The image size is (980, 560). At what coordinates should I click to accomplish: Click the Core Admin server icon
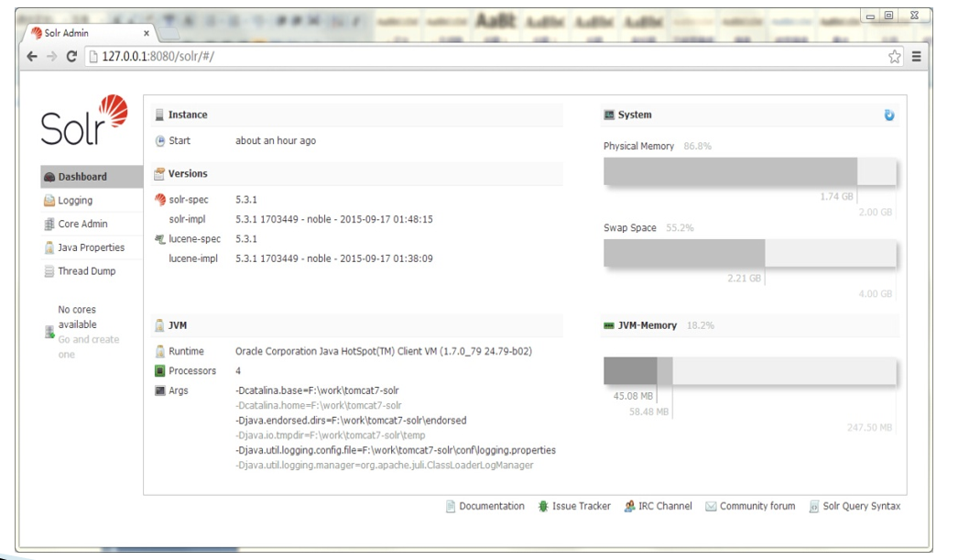(49, 224)
